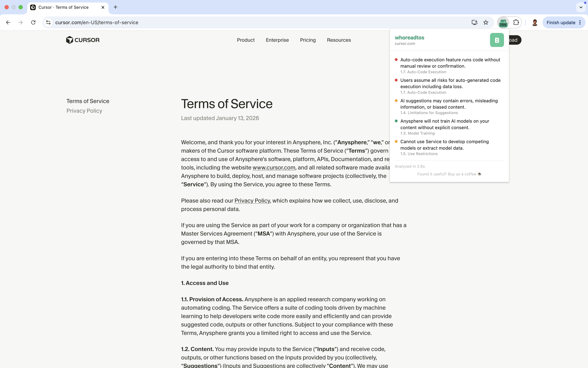Open the Pricing nav item
Screen dimensions: 588x368
tap(308, 40)
